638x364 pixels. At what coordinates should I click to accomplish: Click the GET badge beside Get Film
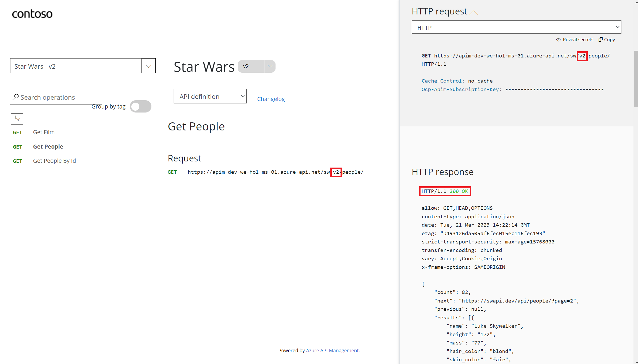pos(17,132)
